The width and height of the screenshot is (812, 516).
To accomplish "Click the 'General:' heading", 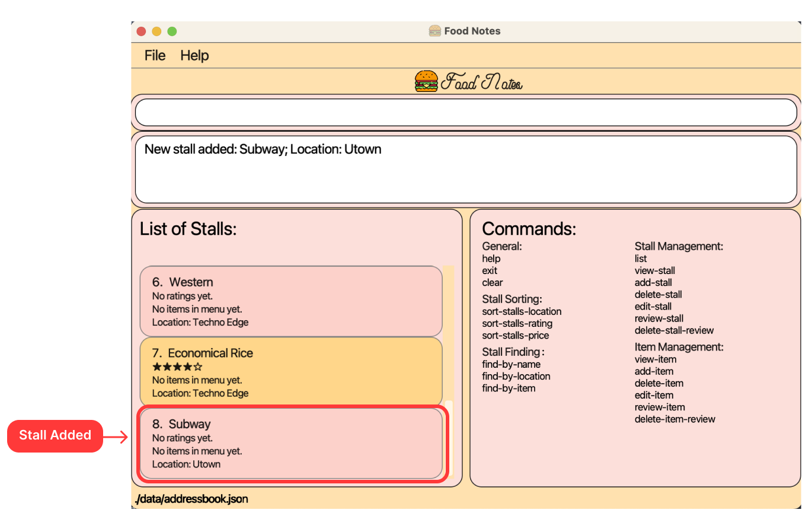I will point(502,246).
